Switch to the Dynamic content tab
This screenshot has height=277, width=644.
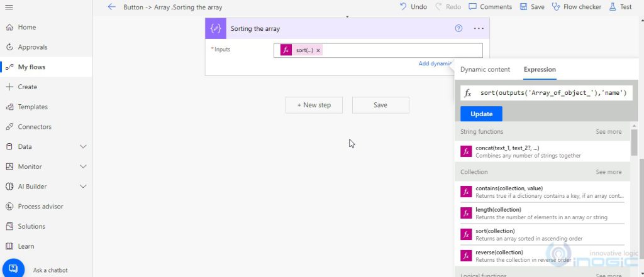click(485, 69)
